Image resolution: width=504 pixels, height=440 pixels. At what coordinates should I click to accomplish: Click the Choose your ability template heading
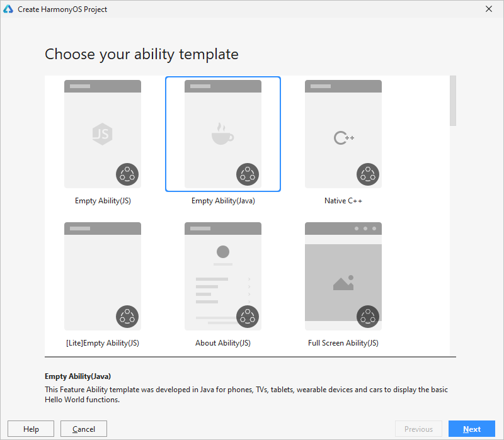pos(142,54)
